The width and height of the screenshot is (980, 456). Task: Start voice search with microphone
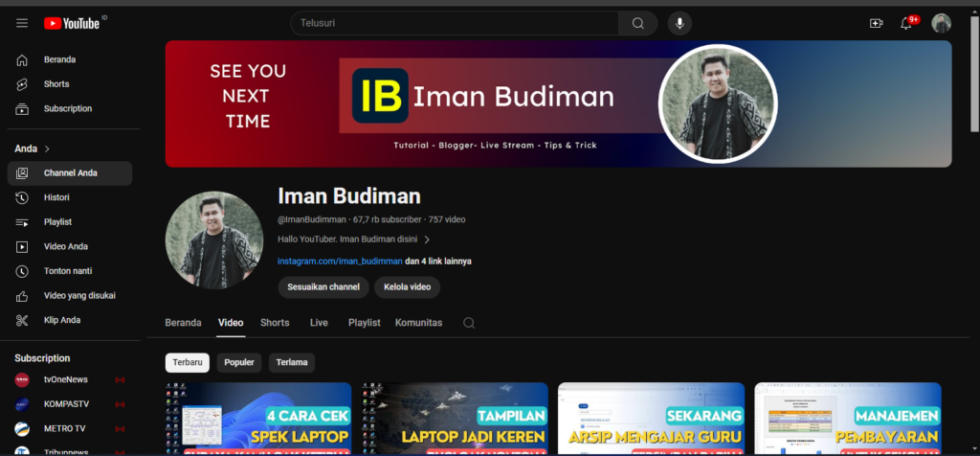679,23
